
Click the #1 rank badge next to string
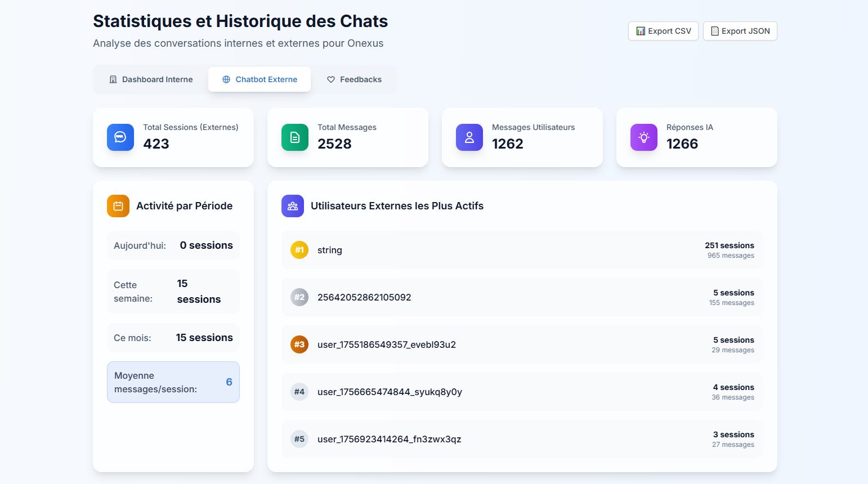(x=299, y=250)
